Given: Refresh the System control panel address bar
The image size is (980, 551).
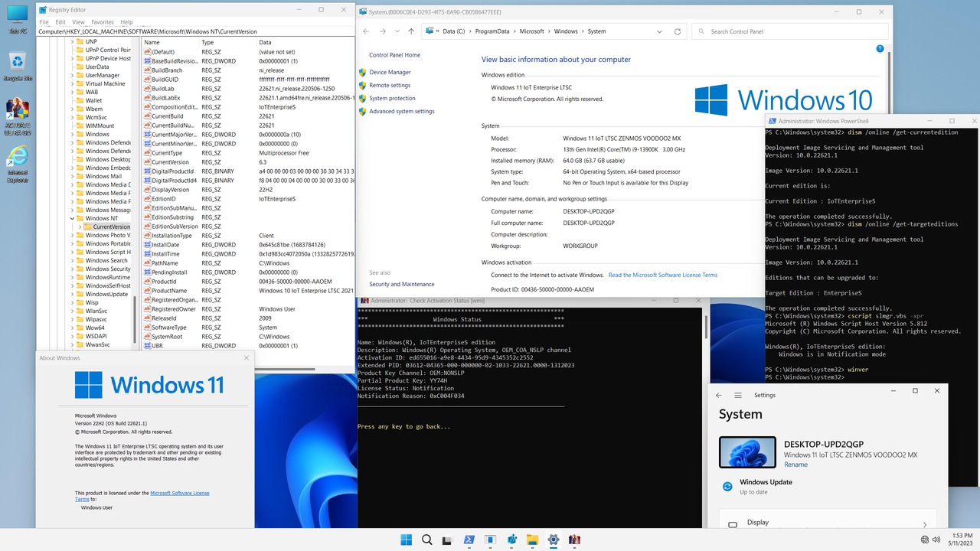Looking at the screenshot, I should coord(678,31).
